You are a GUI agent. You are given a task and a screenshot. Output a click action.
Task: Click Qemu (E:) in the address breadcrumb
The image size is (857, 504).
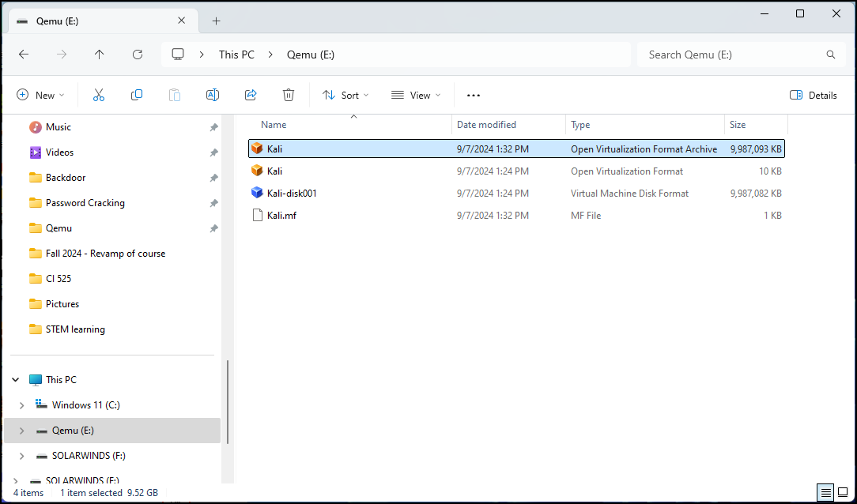[x=311, y=55]
